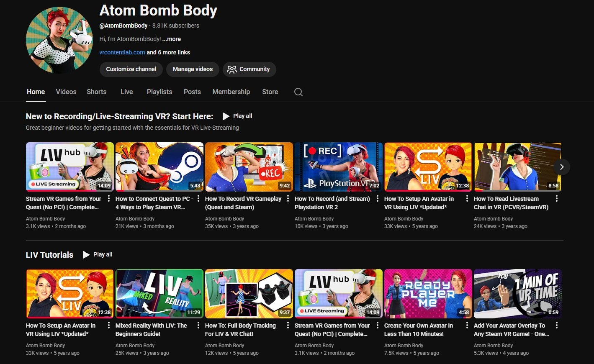Play all in New to Recording/Live-Streaming section

pos(237,116)
